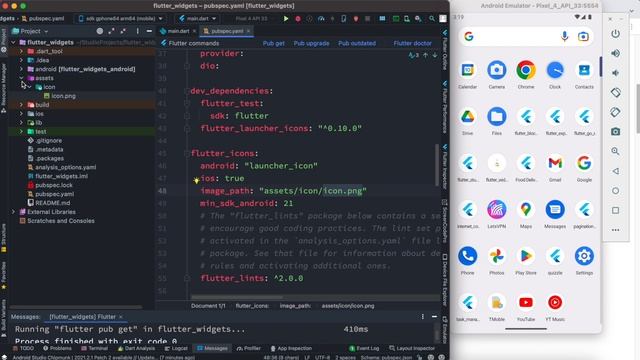Open main.dart run configuration dropdown
The image size is (640, 360).
(x=198, y=19)
